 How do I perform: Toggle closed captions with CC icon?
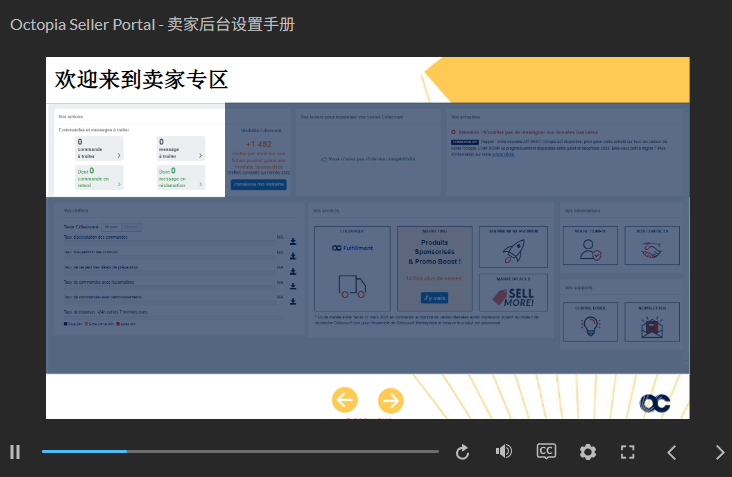pos(546,451)
